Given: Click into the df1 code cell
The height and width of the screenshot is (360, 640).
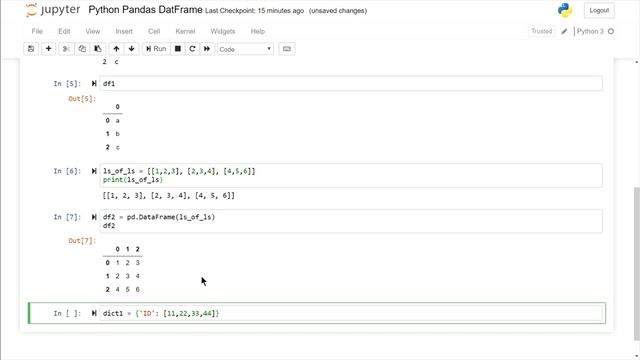Looking at the screenshot, I should coord(351,84).
